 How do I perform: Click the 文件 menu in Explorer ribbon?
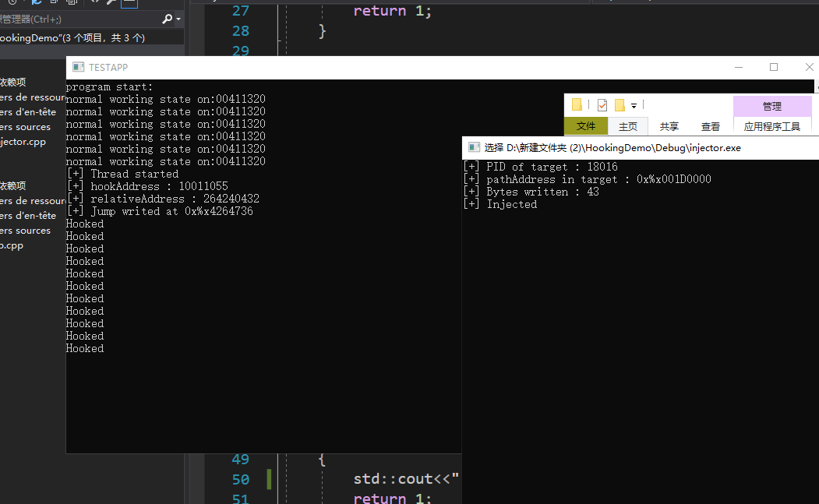click(585, 125)
